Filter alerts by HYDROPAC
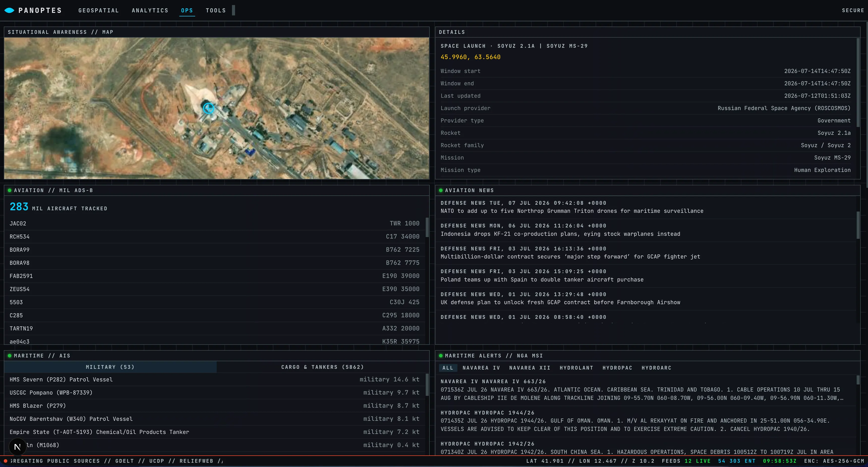 617,368
